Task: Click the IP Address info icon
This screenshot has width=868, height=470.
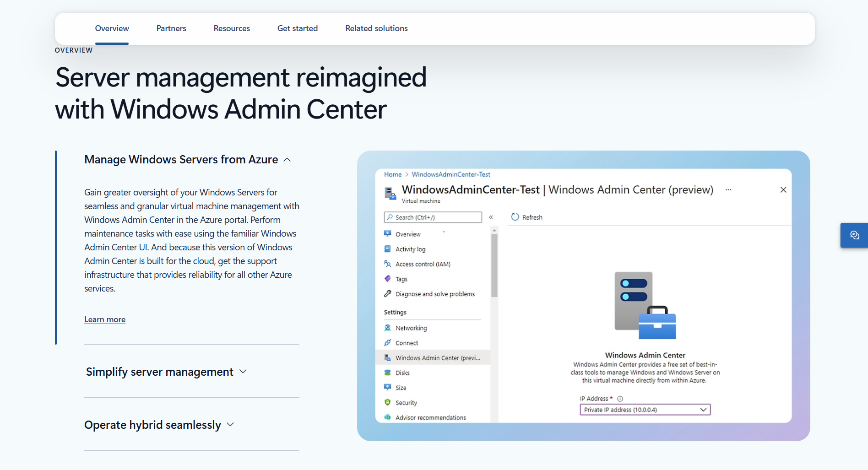Action: click(620, 399)
